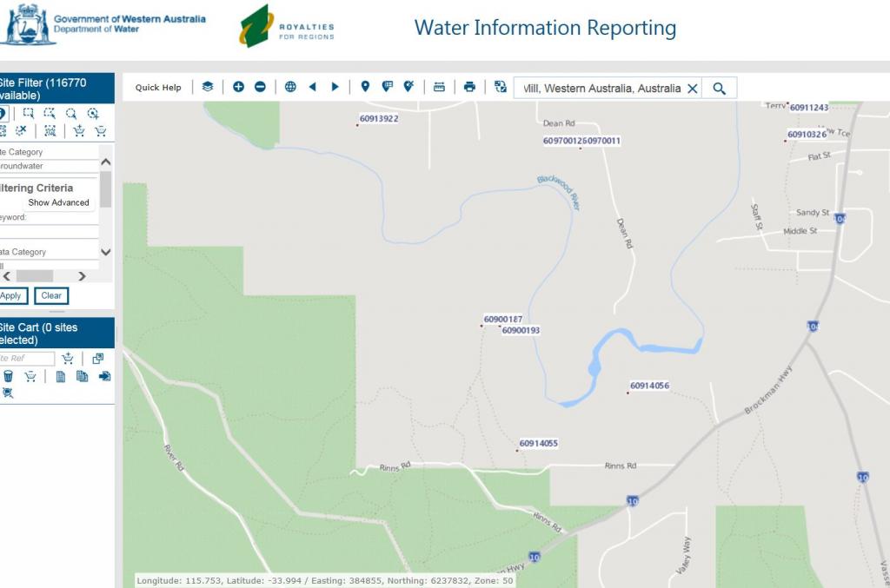The height and width of the screenshot is (588, 890).
Task: Open Quick Help
Action: [x=158, y=88]
